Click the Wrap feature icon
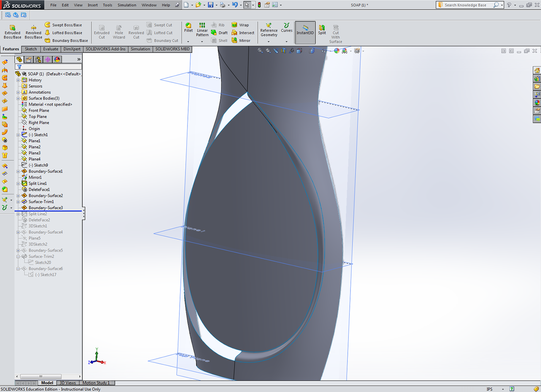The height and width of the screenshot is (392, 541). [x=235, y=25]
